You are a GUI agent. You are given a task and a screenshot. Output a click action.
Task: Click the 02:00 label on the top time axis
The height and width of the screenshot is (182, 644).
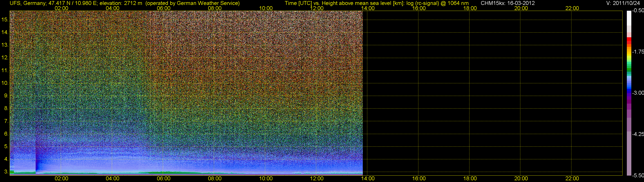point(61,8)
